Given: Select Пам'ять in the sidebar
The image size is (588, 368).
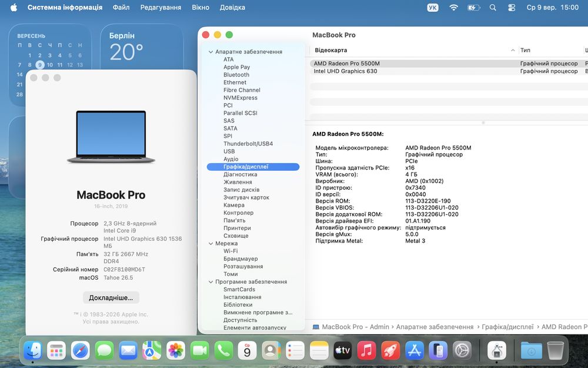Looking at the screenshot, I should pyautogui.click(x=235, y=220).
